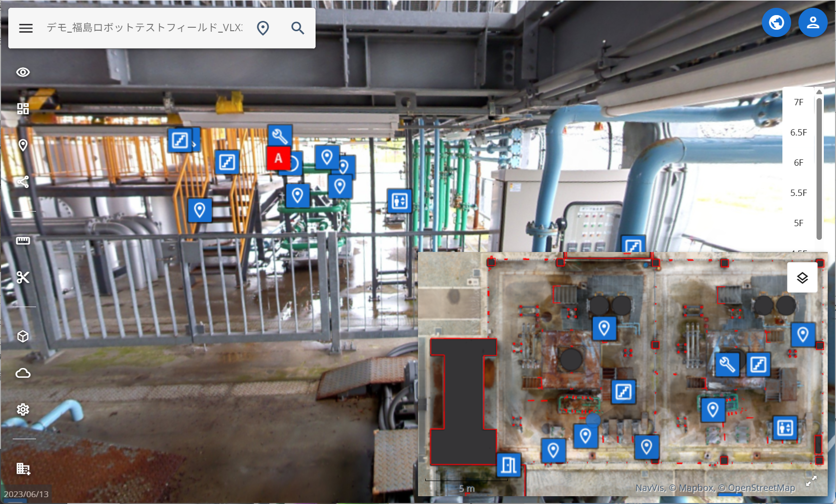Switch to floor 5.5F
836x504 pixels.
(798, 193)
